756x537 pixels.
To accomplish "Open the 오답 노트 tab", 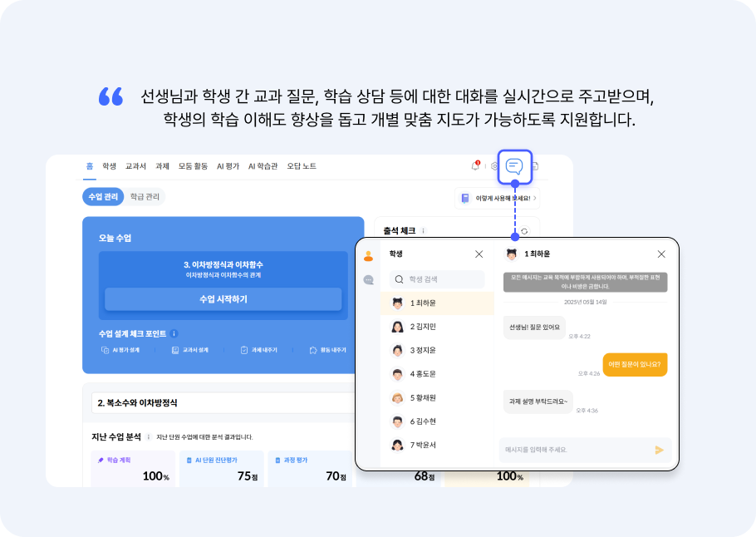I will pos(302,166).
